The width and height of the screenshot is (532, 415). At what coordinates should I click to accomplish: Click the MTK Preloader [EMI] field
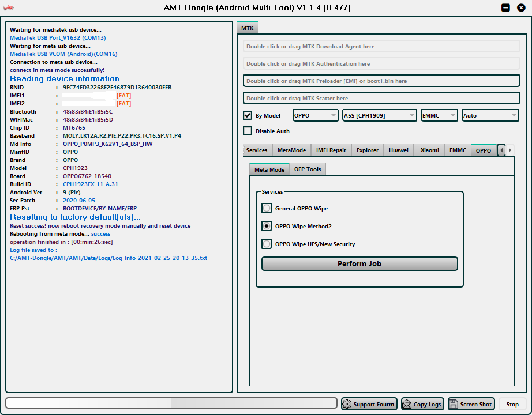point(381,81)
